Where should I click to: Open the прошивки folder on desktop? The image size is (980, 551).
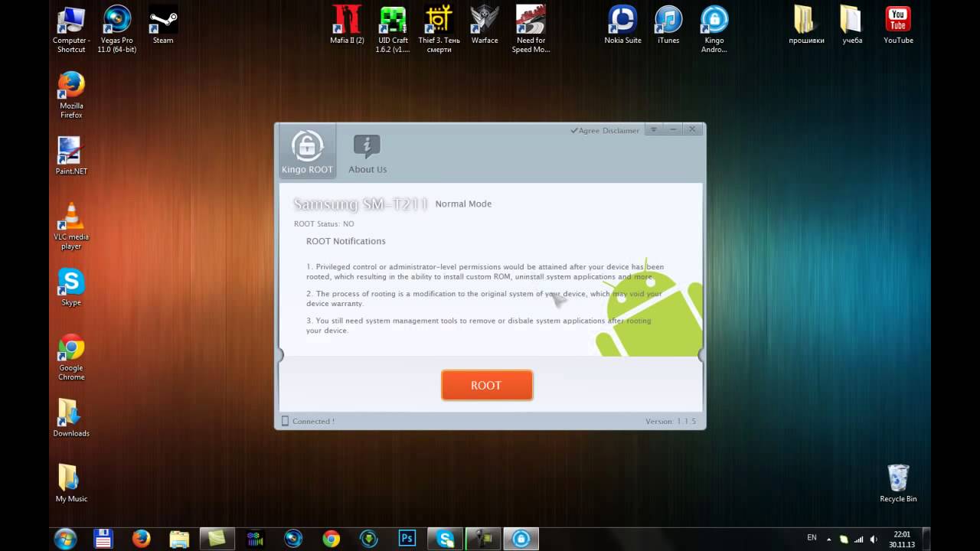pos(806,24)
